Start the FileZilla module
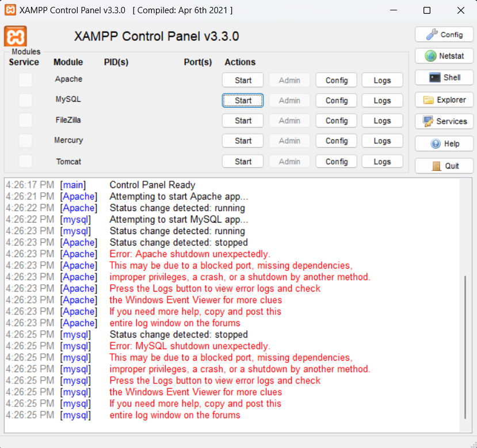 click(243, 121)
